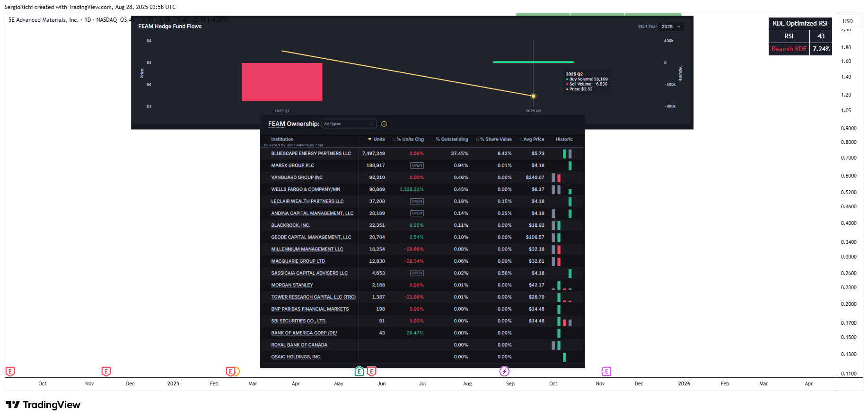Open the All Types ownership filter
The image size is (868, 419).
pos(349,124)
